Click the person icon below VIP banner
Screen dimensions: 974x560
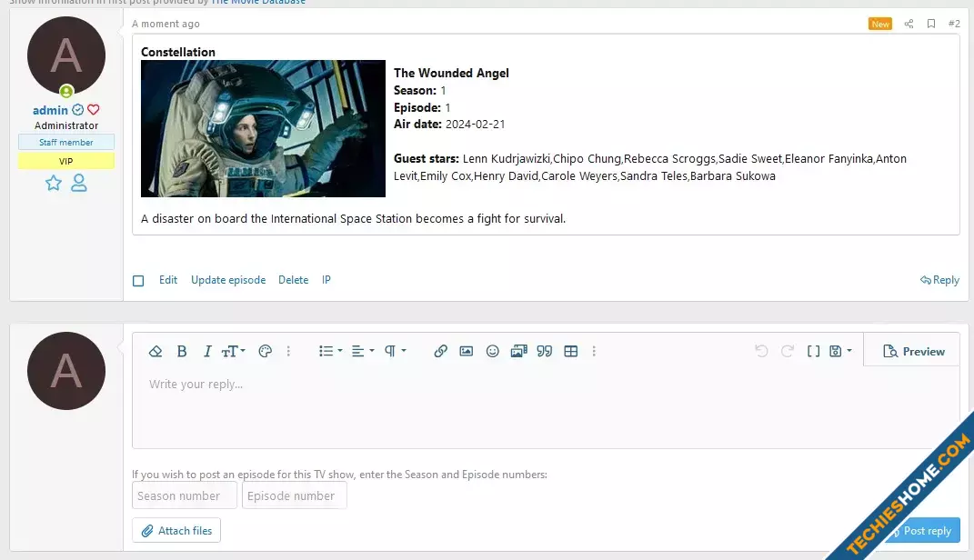[79, 183]
